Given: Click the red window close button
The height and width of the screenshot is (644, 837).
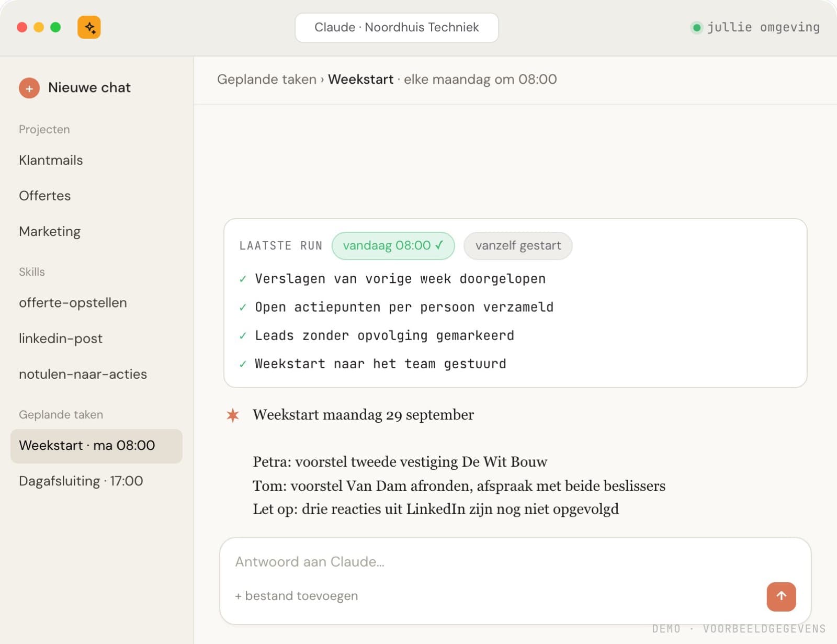Looking at the screenshot, I should pos(22,27).
